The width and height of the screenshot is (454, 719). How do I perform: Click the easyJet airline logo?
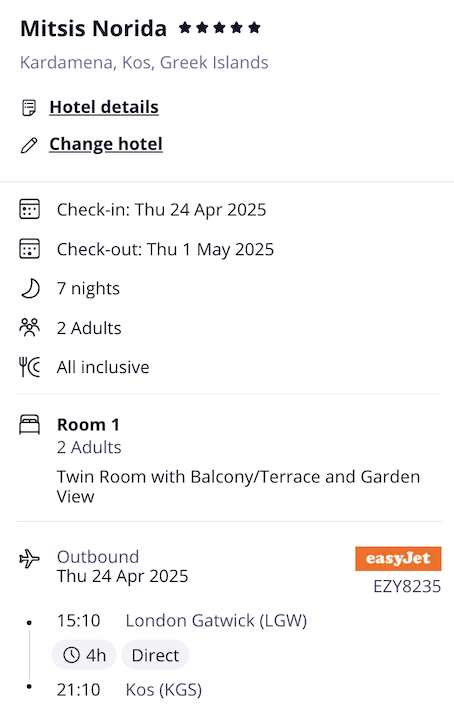398,559
